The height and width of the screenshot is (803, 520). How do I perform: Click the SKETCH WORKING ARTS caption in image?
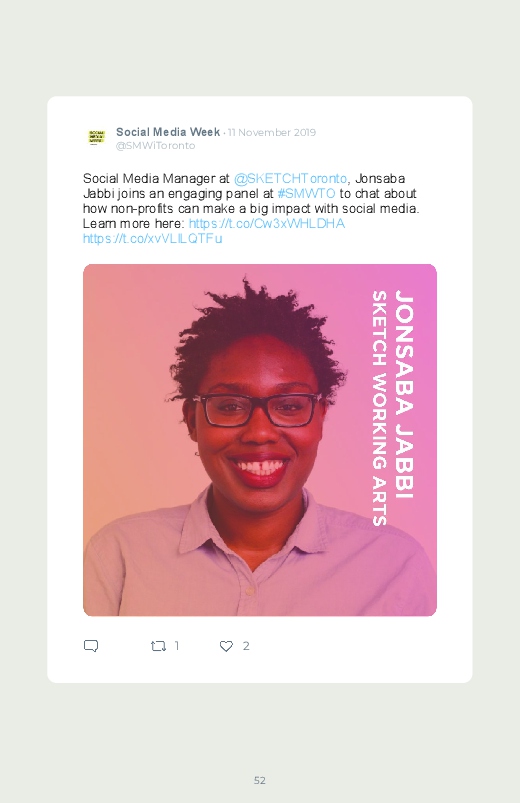click(379, 408)
